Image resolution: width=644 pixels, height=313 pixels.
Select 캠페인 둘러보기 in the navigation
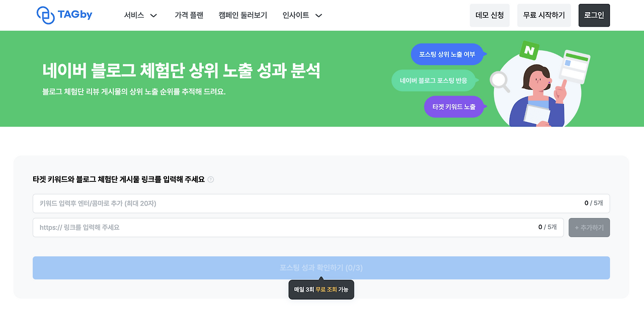pyautogui.click(x=243, y=15)
